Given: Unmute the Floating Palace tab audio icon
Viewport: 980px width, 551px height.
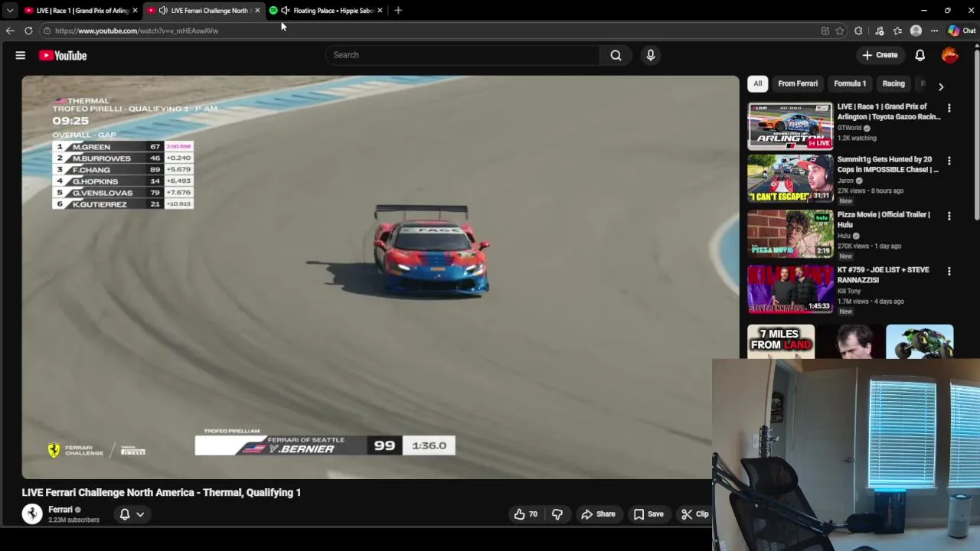Looking at the screenshot, I should pyautogui.click(x=286, y=11).
